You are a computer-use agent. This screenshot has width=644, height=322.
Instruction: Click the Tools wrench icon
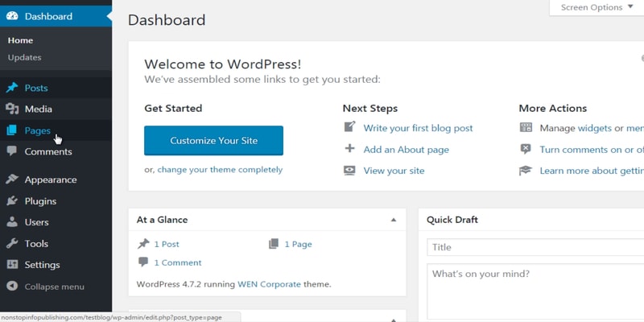click(x=11, y=243)
